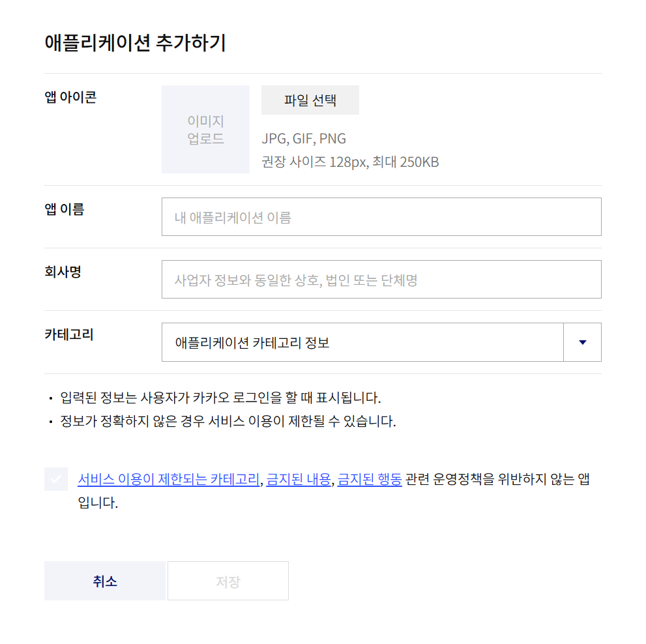Click the 앱 이름 field label
The width and height of the screenshot is (646, 644).
(65, 209)
